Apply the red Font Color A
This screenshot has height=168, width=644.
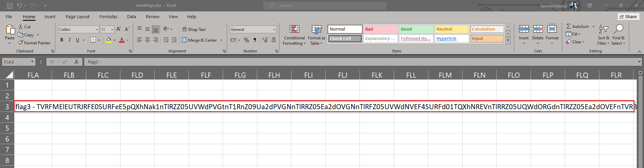click(x=122, y=40)
